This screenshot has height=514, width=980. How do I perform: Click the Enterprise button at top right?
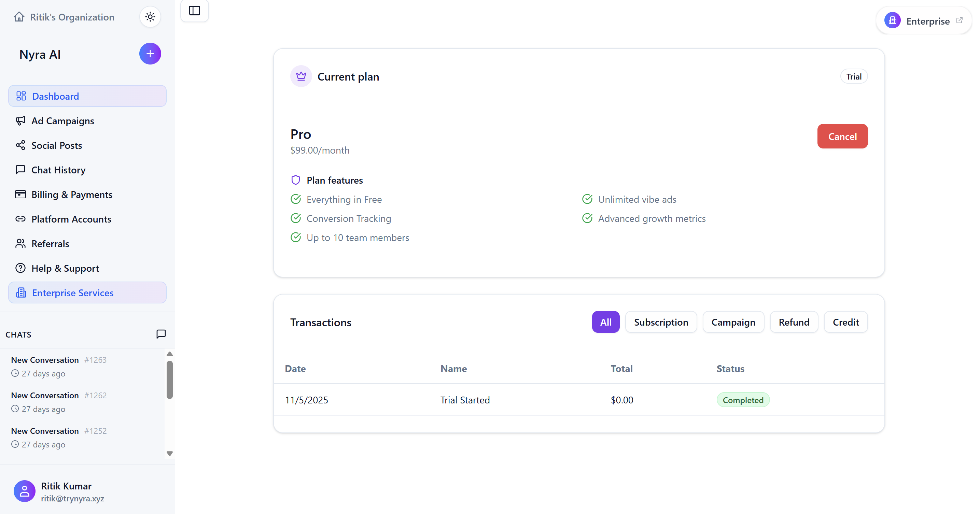(x=924, y=20)
